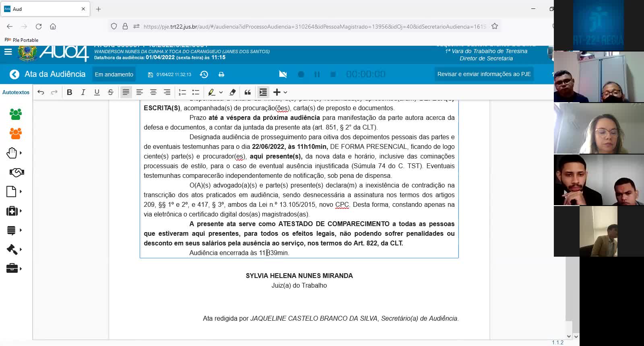Image resolution: width=644 pixels, height=346 pixels.
Task: Click the URL address field
Action: pyautogui.click(x=314, y=27)
